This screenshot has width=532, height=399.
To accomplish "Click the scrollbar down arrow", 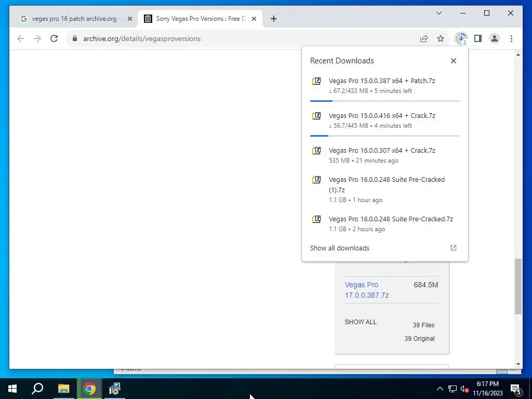I will click(x=518, y=364).
